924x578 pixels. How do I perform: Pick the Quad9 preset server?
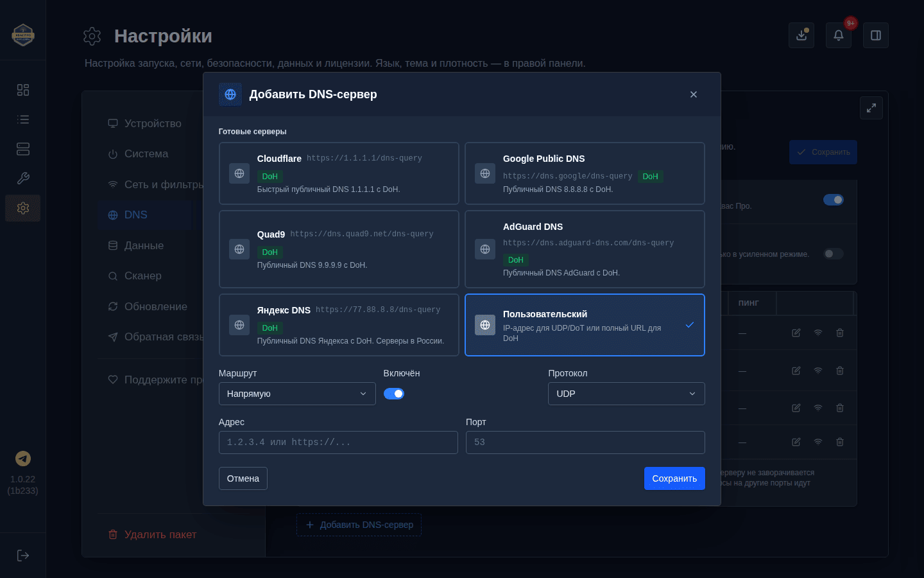339,249
